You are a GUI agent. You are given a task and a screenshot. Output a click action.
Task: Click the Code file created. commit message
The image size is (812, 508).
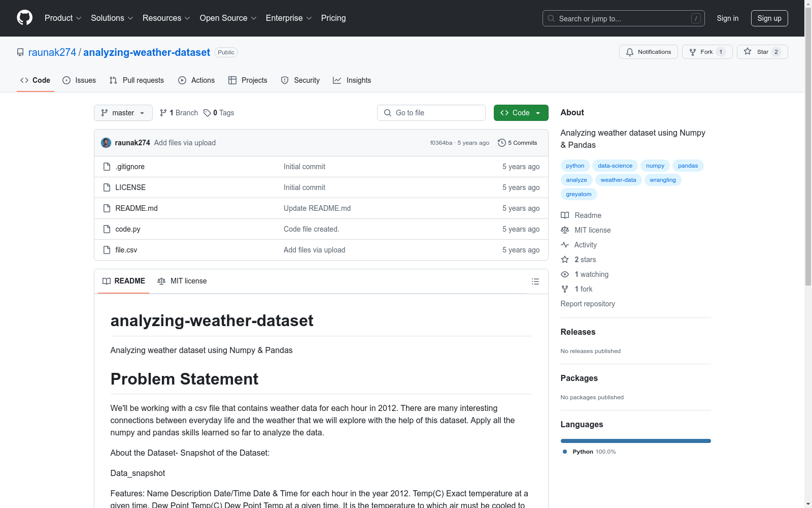[x=311, y=229]
